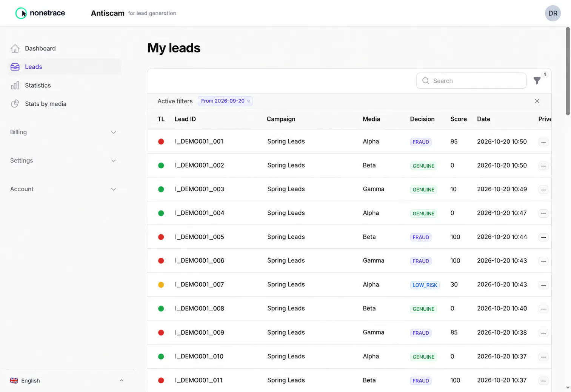The image size is (571, 392).
Task: Open the English language selector
Action: point(67,381)
